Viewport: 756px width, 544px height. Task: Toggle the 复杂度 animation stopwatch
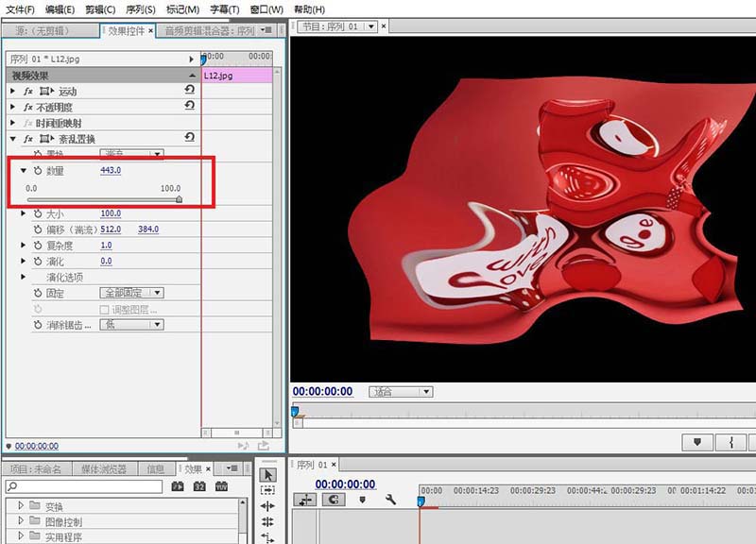coord(38,246)
